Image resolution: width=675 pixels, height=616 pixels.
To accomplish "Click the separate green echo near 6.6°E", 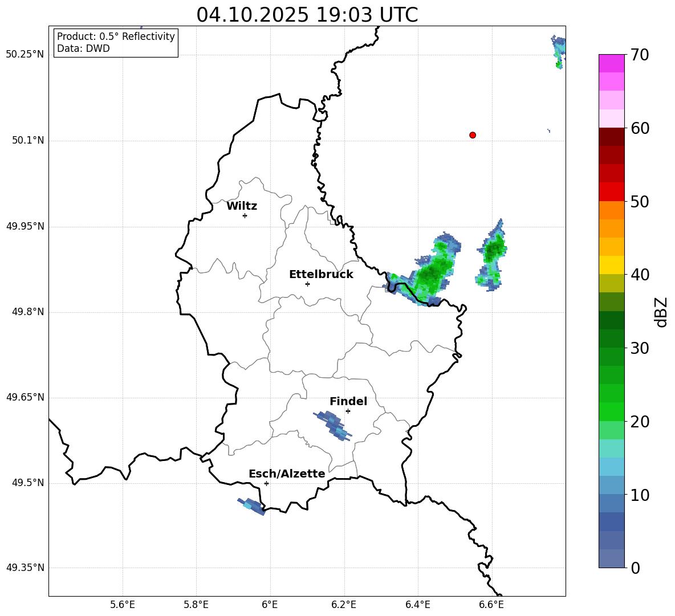I will 491,255.
